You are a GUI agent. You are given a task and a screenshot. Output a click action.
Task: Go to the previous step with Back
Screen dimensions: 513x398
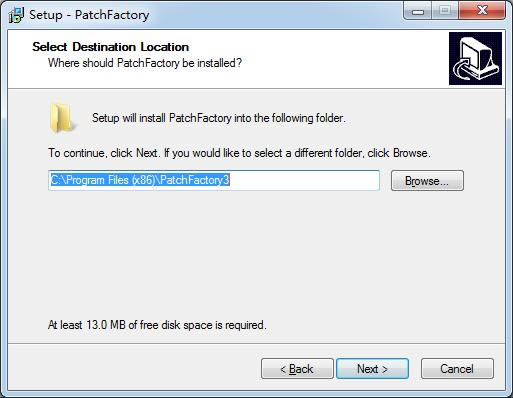[297, 369]
